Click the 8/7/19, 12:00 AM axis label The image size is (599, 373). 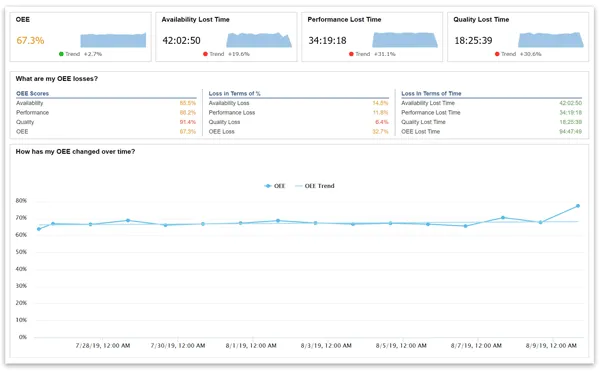coord(476,345)
